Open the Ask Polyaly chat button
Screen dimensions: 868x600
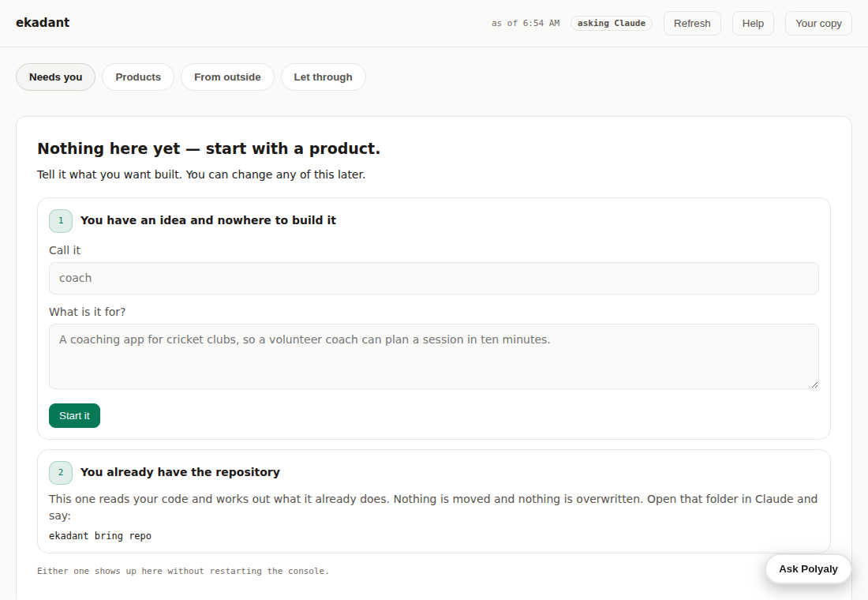click(808, 569)
